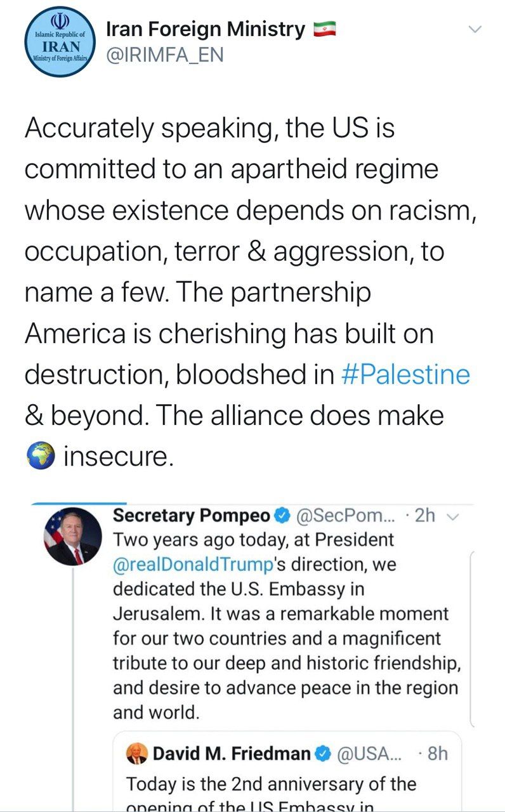
Task: Click the 8h timestamp on Friedman tweet
Action: click(436, 753)
